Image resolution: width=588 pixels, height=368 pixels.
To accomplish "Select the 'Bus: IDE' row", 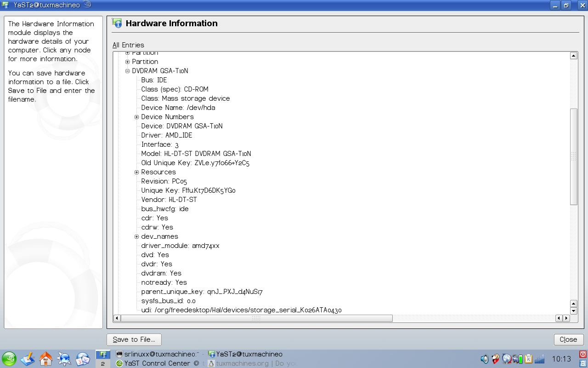I will [154, 80].
